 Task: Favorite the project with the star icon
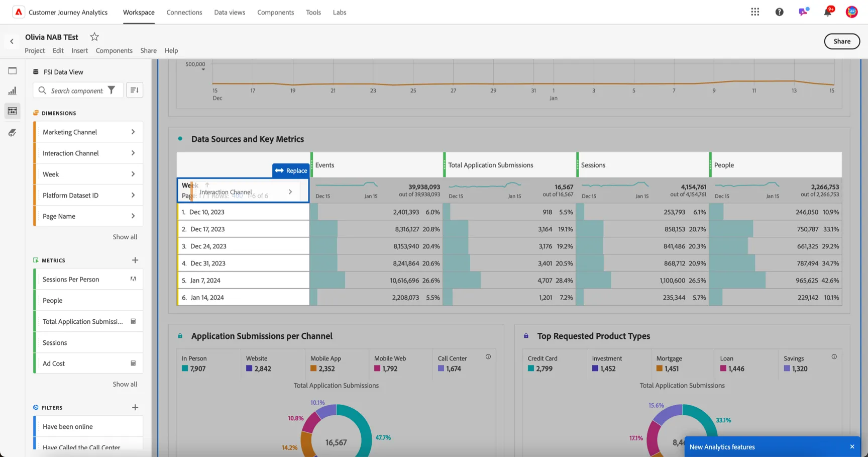click(94, 37)
